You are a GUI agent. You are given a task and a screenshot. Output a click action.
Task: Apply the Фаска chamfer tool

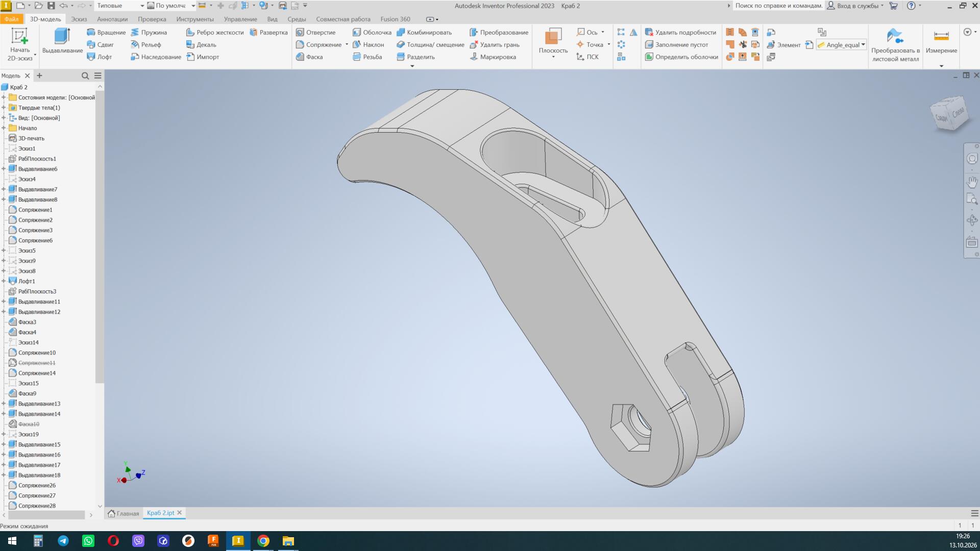[x=309, y=57]
